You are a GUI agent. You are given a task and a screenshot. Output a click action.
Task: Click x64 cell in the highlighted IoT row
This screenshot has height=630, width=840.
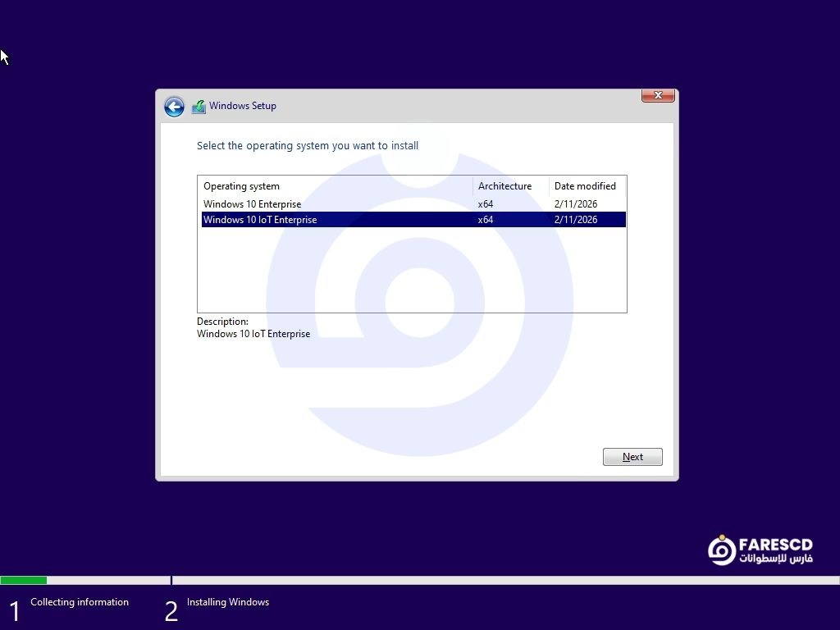pyautogui.click(x=486, y=220)
